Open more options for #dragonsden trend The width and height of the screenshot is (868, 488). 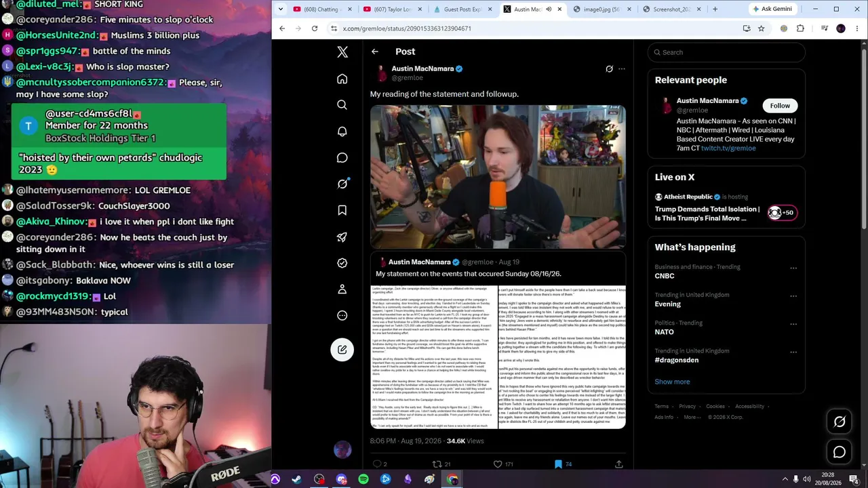click(793, 352)
